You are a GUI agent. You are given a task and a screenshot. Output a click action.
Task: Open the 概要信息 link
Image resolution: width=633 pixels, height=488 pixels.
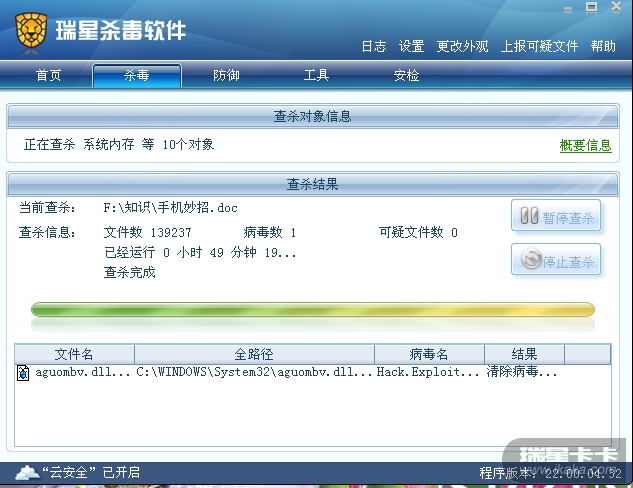585,145
